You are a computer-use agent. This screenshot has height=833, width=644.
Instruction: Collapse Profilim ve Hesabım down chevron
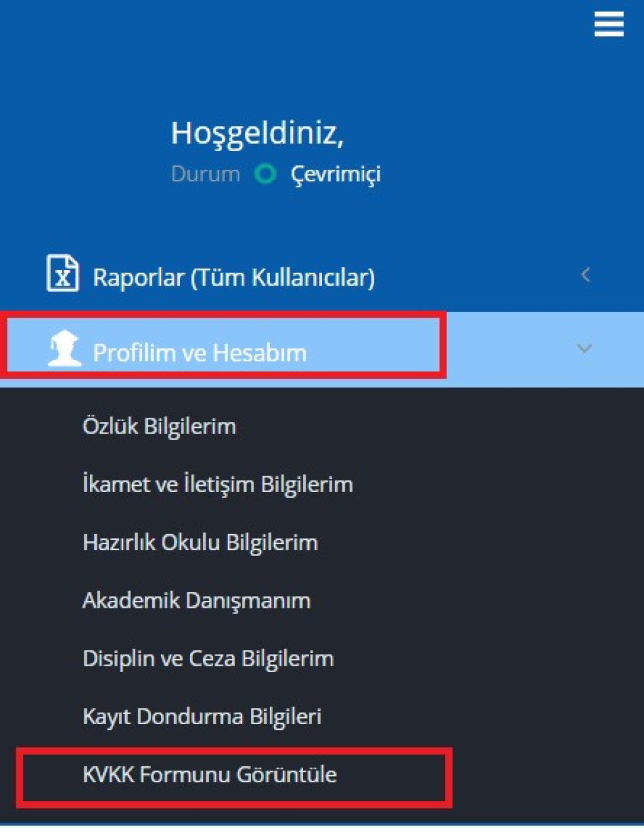click(584, 348)
